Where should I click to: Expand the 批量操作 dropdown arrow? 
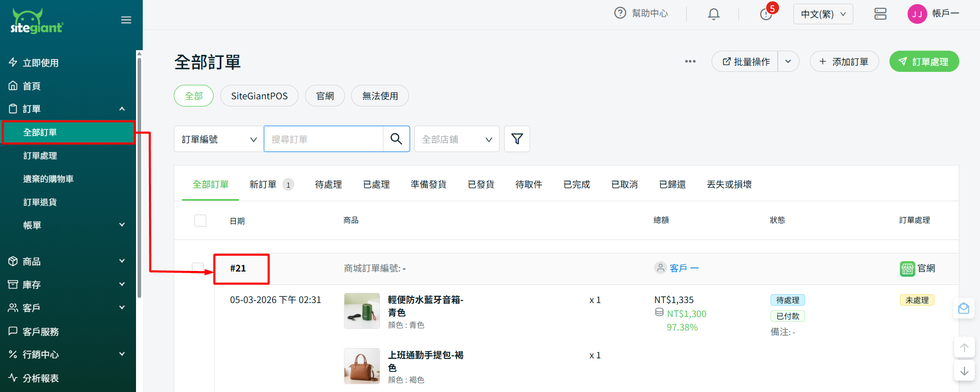click(x=788, y=62)
